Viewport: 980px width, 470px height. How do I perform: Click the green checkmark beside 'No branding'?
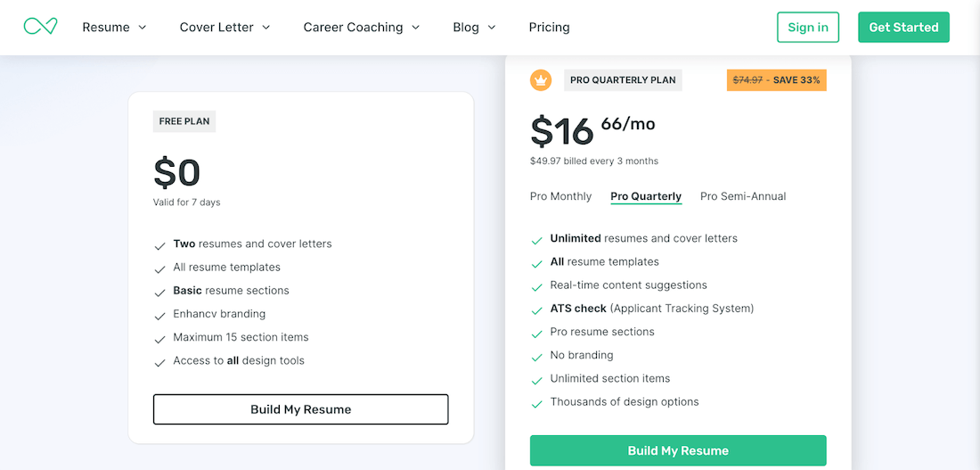[536, 358]
